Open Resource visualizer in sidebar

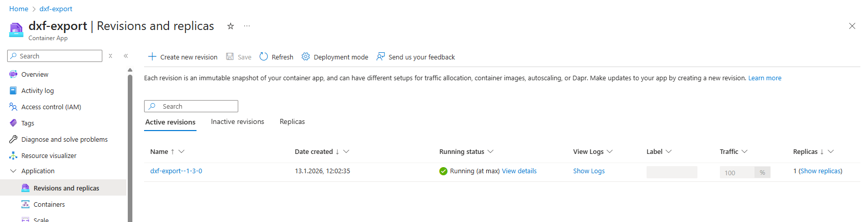point(48,155)
